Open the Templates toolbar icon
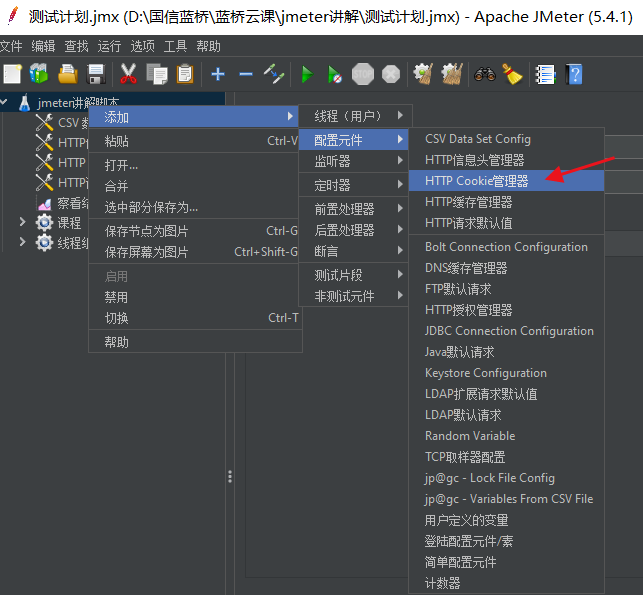643x595 pixels. point(39,74)
